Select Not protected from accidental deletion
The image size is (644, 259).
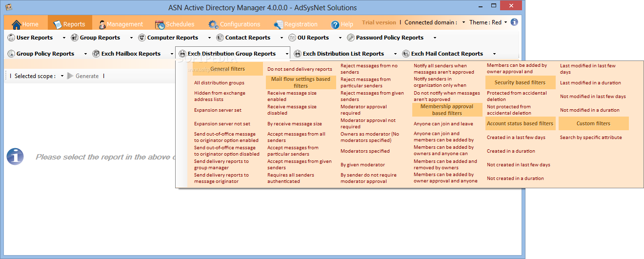[509, 110]
